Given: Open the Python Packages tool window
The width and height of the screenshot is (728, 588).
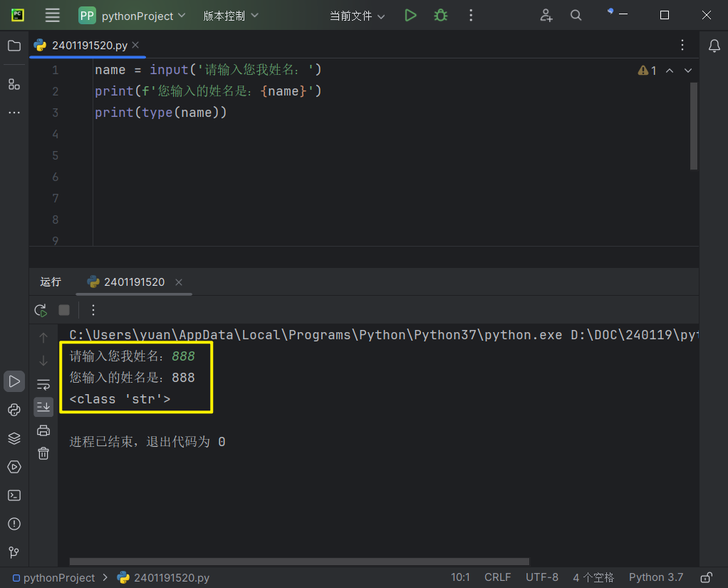Looking at the screenshot, I should [x=14, y=410].
